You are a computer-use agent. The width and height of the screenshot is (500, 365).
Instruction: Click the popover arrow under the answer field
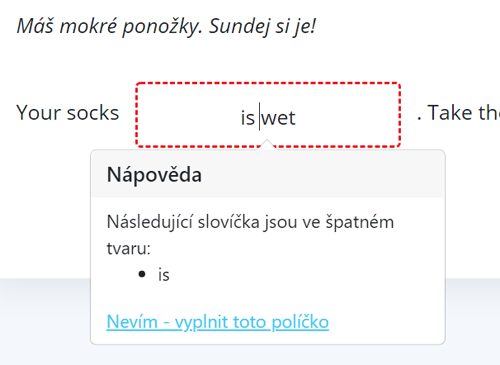click(267, 145)
